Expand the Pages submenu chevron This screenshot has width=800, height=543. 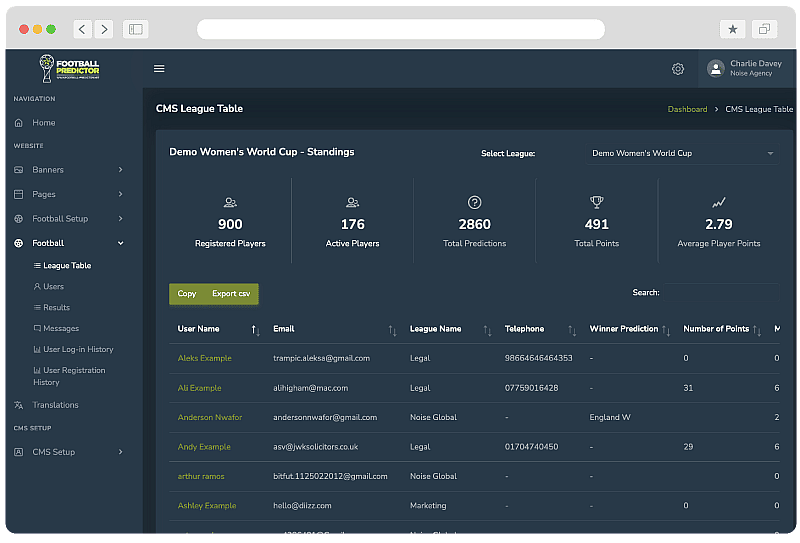[120, 194]
